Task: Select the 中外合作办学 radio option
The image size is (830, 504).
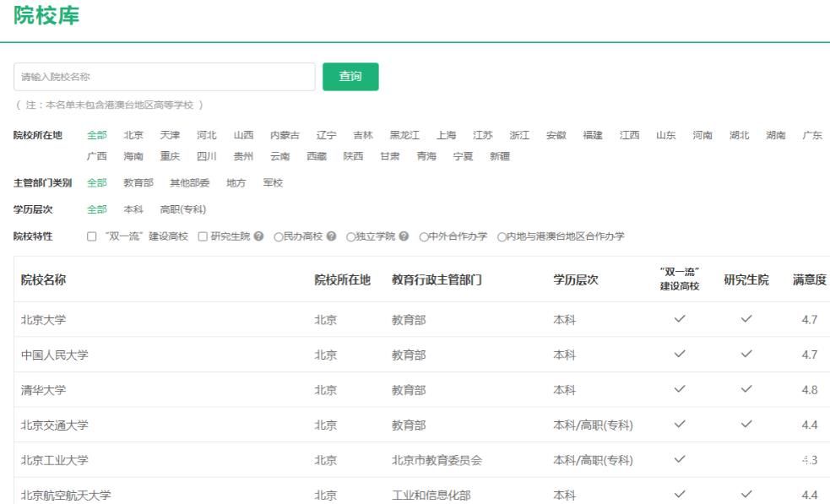Action: 424,236
